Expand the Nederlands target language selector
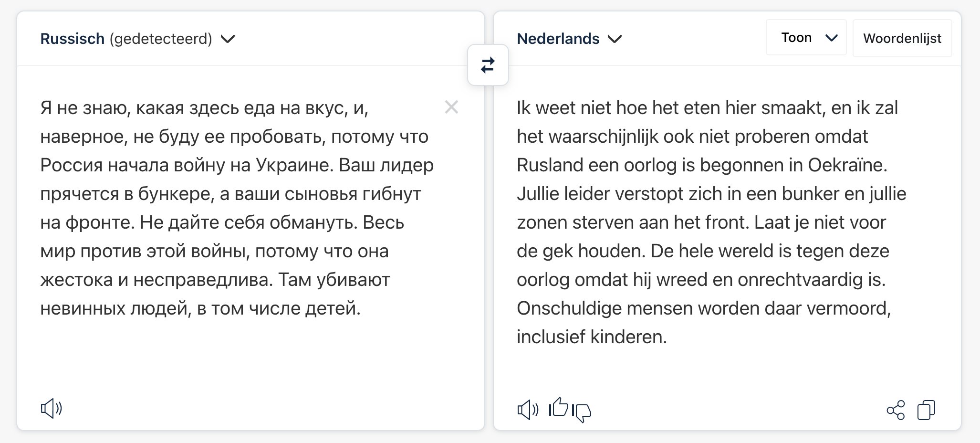The image size is (980, 443). tap(569, 39)
